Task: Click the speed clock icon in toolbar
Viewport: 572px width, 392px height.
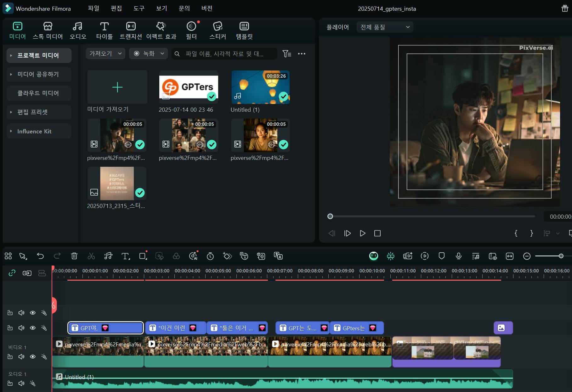Action: [x=210, y=256]
